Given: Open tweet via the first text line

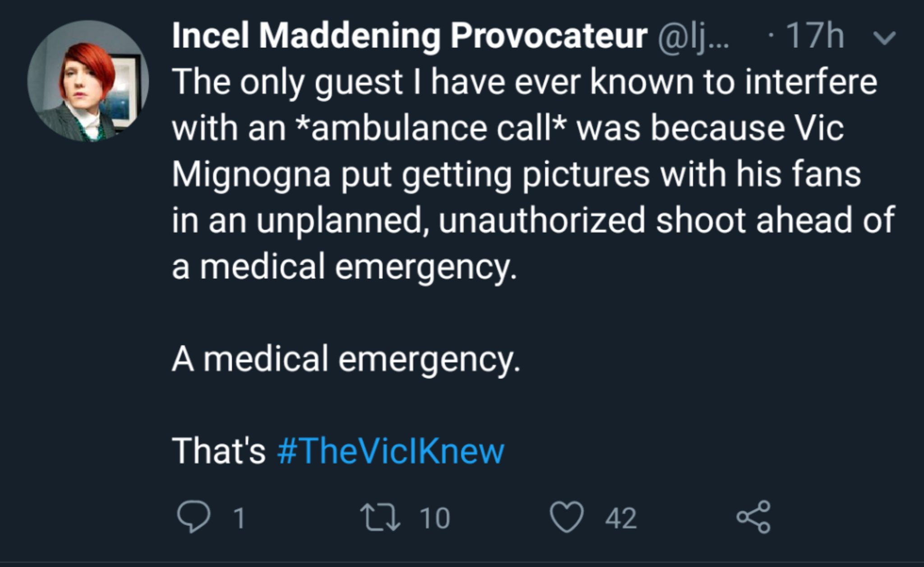Looking at the screenshot, I should 525,83.
